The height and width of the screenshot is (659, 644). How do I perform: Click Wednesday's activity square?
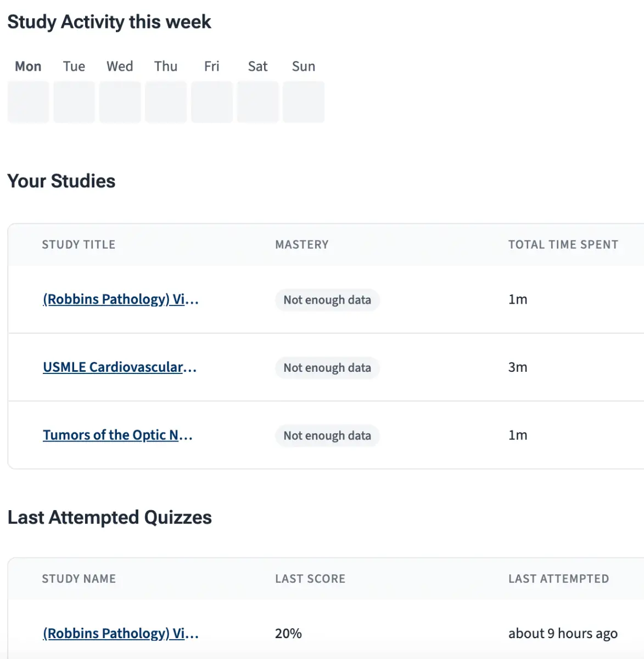pyautogui.click(x=120, y=102)
